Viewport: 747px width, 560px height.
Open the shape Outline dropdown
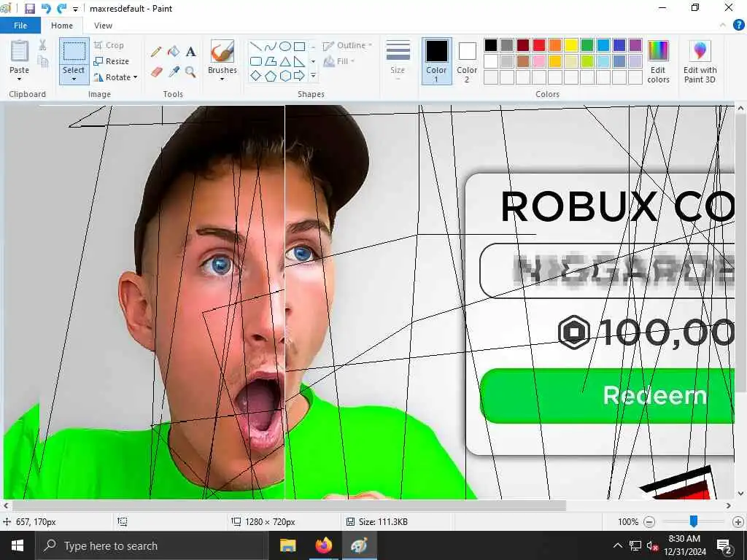coord(348,46)
